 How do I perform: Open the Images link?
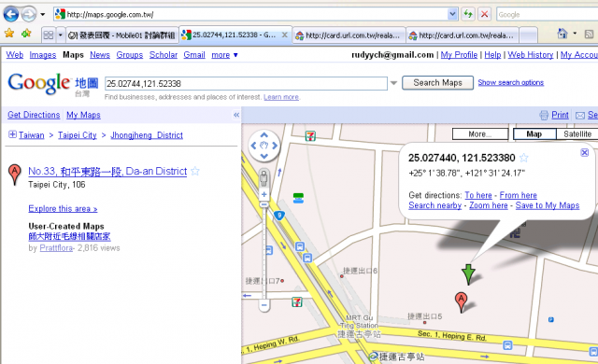(43, 55)
